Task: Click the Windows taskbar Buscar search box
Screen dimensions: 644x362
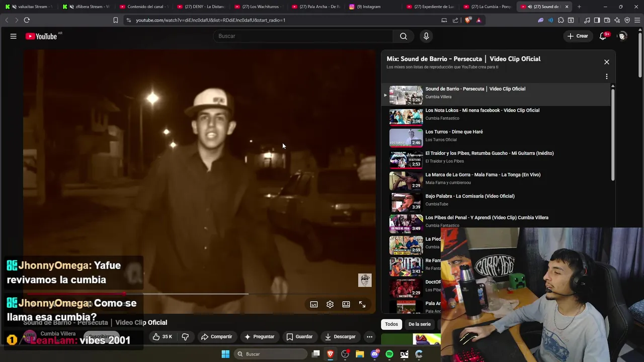Action: (x=271, y=354)
